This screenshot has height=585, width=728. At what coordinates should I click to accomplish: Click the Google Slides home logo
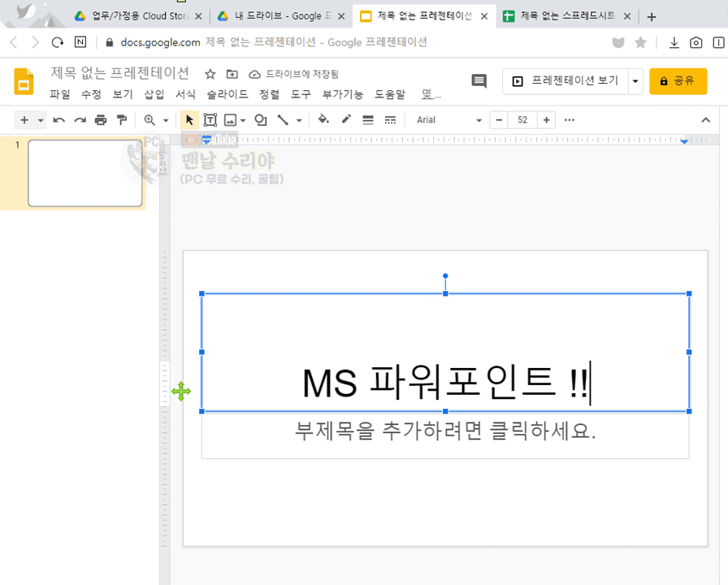(x=24, y=81)
